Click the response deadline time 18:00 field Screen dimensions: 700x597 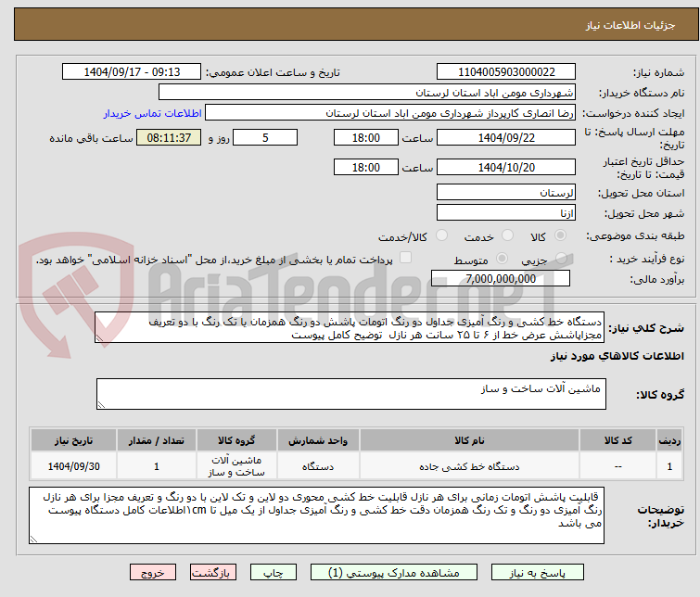click(x=365, y=137)
